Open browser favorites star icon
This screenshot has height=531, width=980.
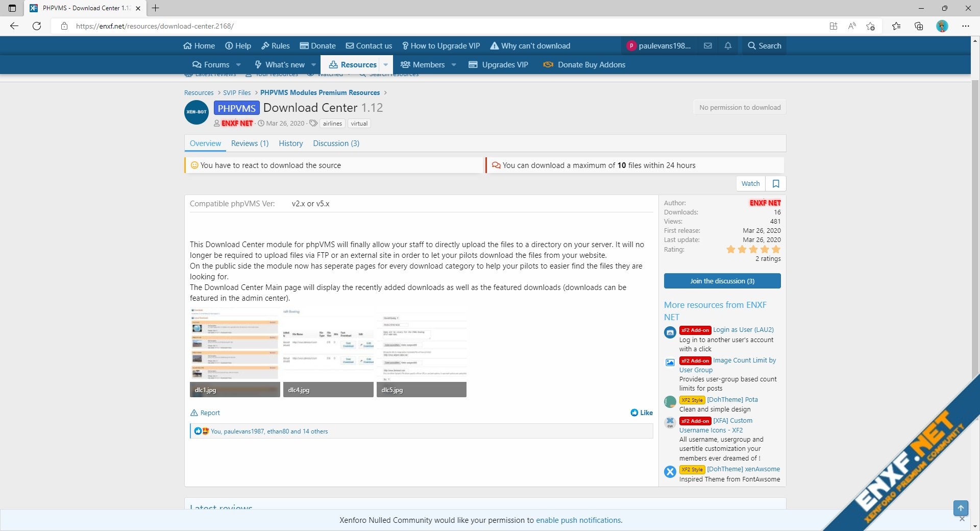[x=896, y=26]
